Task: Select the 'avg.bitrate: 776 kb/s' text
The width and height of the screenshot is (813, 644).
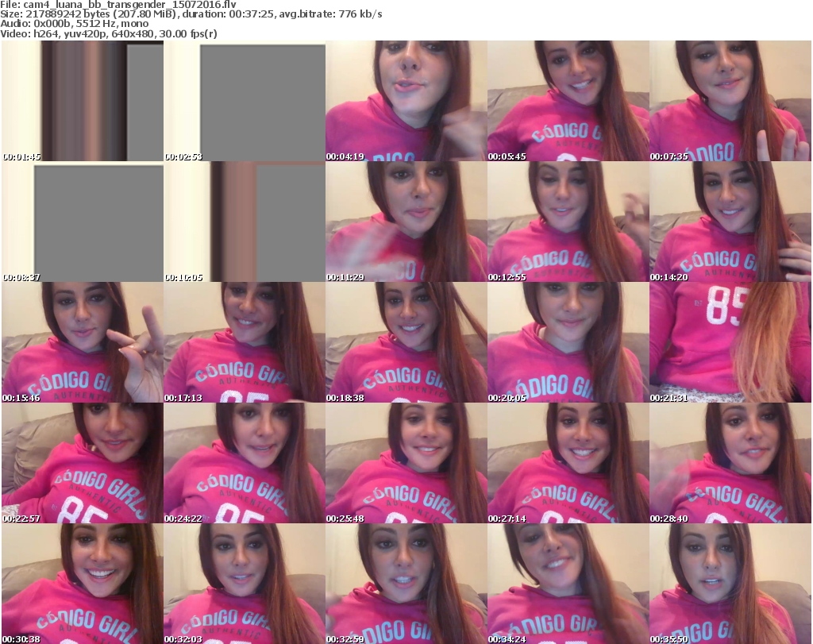Action: [x=331, y=14]
